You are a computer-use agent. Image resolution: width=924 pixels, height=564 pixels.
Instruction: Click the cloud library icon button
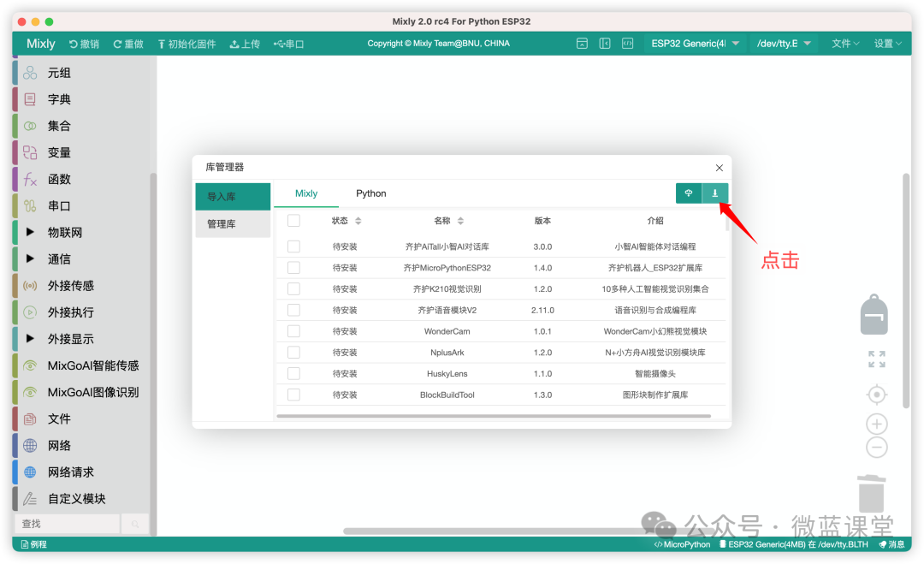click(688, 193)
